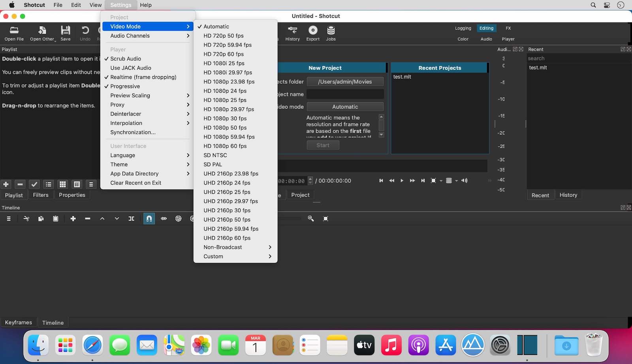Click the timeline Lift arrow icon

pyautogui.click(x=102, y=219)
